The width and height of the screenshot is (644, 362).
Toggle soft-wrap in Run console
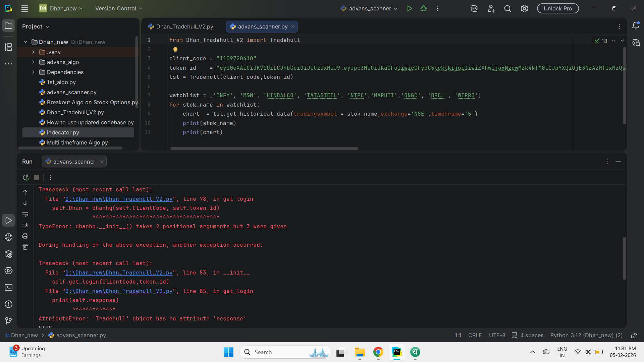25,214
